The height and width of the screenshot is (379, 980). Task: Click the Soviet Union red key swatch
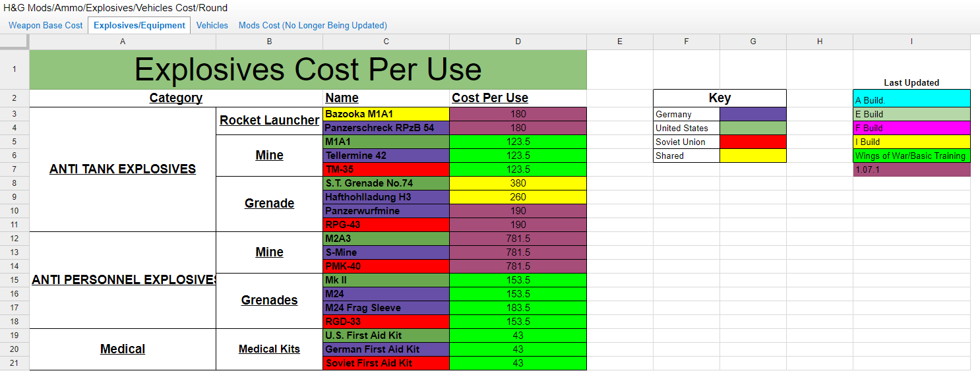pos(753,142)
